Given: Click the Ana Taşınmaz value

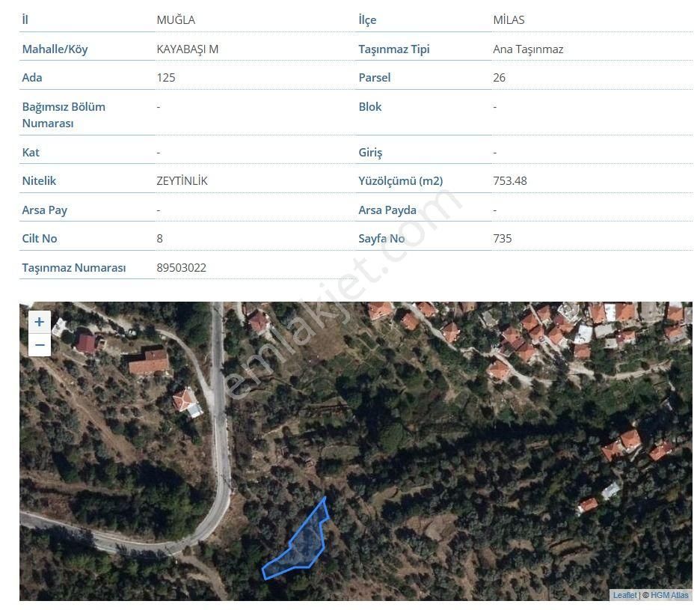Looking at the screenshot, I should [528, 49].
